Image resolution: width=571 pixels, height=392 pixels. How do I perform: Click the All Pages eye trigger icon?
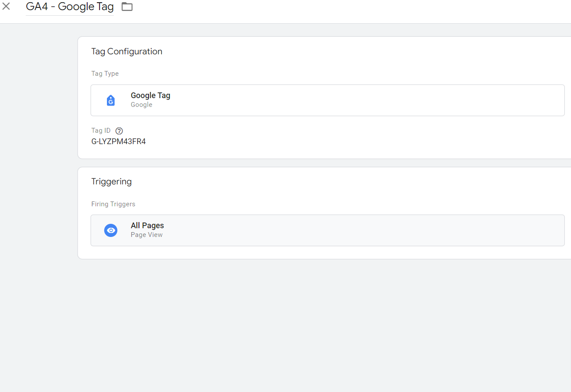coord(111,230)
